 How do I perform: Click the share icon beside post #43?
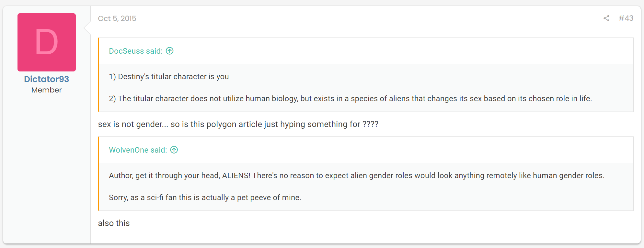click(606, 18)
